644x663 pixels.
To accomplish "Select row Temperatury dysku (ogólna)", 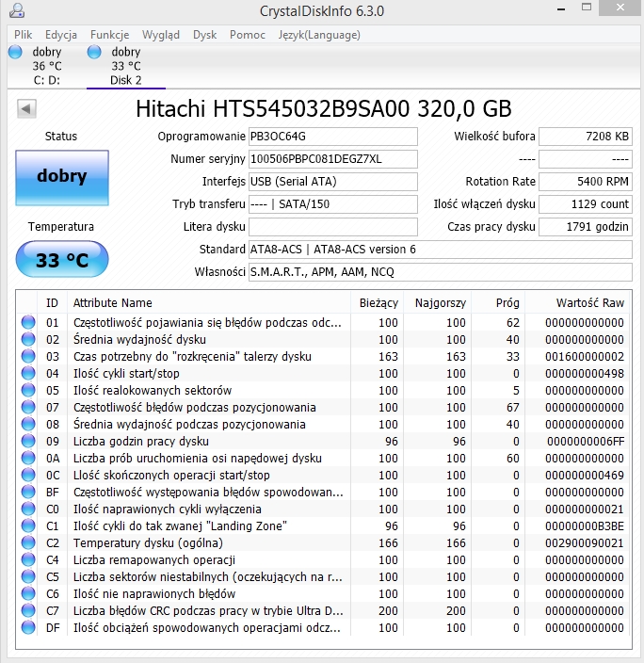I will pos(323,542).
